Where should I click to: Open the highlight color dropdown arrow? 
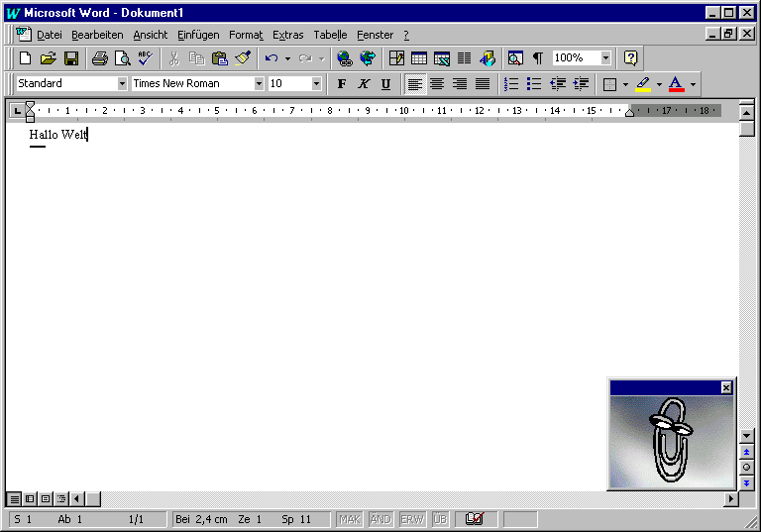click(x=659, y=84)
